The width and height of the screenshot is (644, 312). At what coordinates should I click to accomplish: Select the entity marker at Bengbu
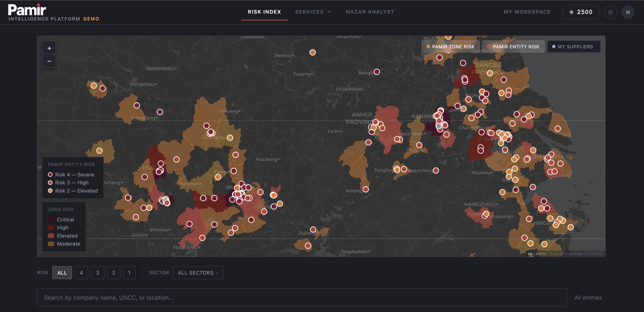[x=377, y=72]
